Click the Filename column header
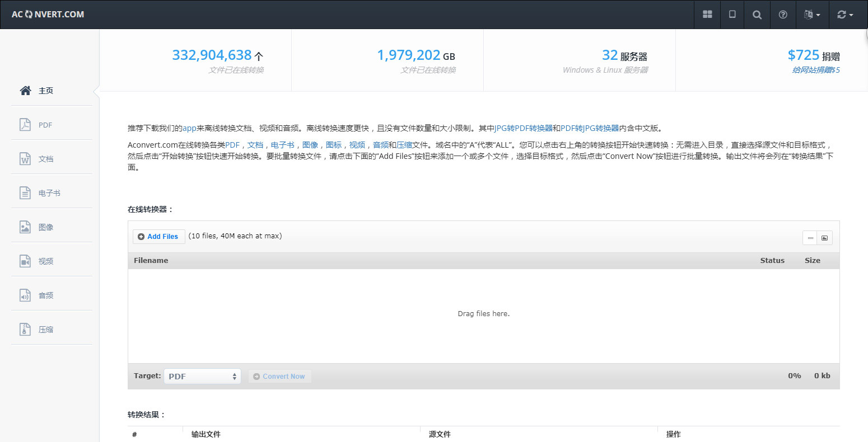The height and width of the screenshot is (442, 868). tap(151, 261)
